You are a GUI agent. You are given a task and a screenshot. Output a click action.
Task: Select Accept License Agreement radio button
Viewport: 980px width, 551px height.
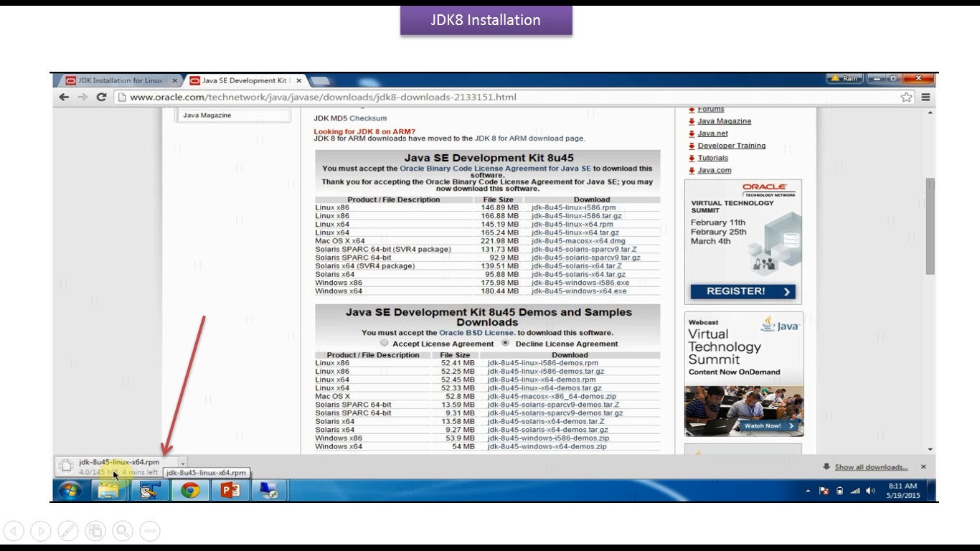pos(385,343)
